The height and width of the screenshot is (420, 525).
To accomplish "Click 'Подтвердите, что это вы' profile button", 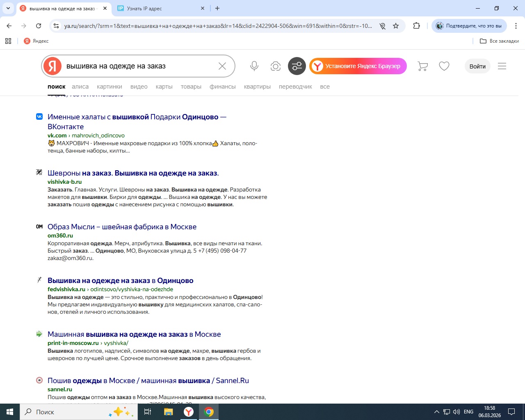I will tap(469, 26).
